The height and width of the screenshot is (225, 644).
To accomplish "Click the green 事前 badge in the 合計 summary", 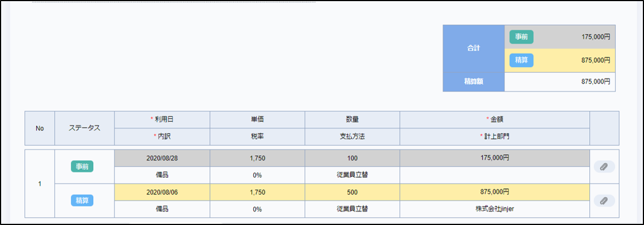I will [521, 37].
